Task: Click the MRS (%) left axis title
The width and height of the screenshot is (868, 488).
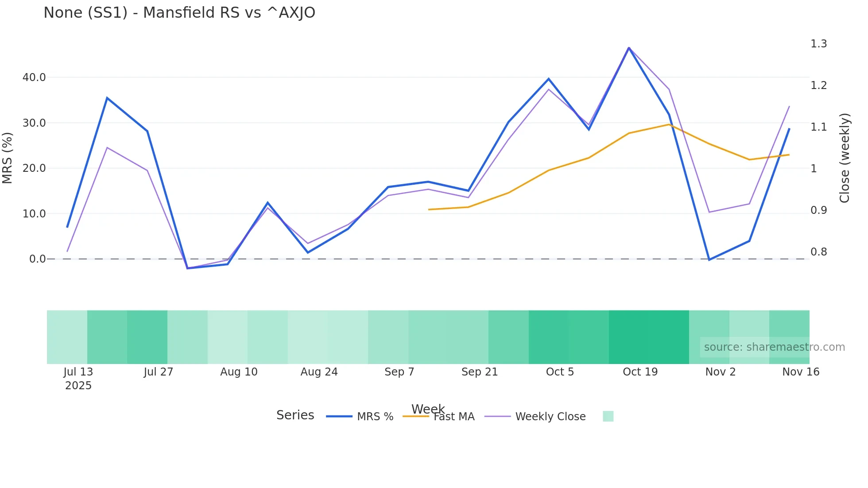Action: (8, 158)
